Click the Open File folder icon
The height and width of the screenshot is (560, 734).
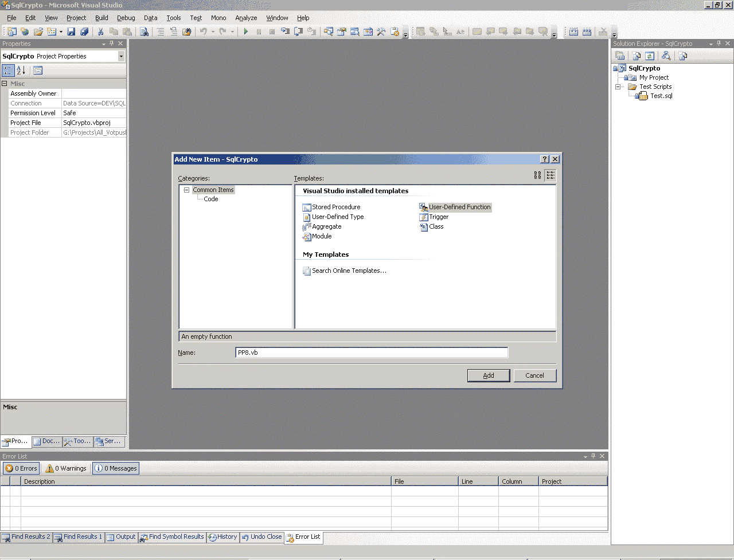pos(38,32)
